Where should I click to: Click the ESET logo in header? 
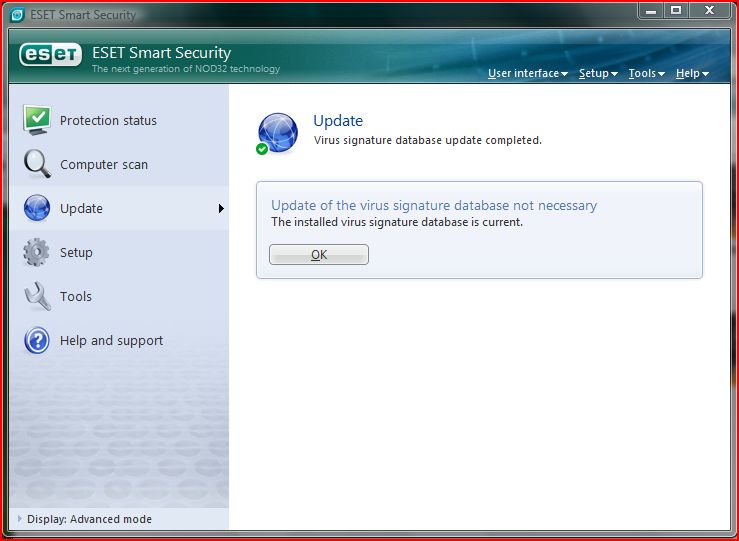pos(50,55)
